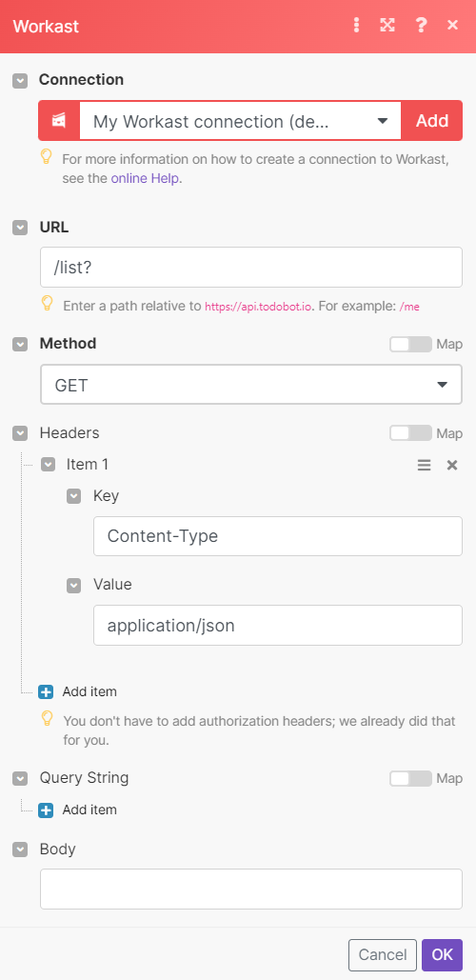
Task: Open the help question mark icon
Action: coord(421,25)
